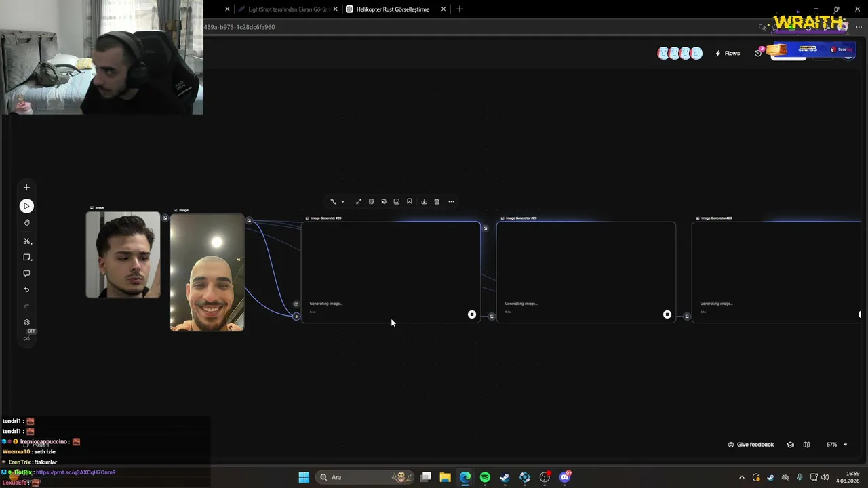Image resolution: width=868 pixels, height=488 pixels.
Task: Select the comment bubble tool
Action: tap(26, 274)
